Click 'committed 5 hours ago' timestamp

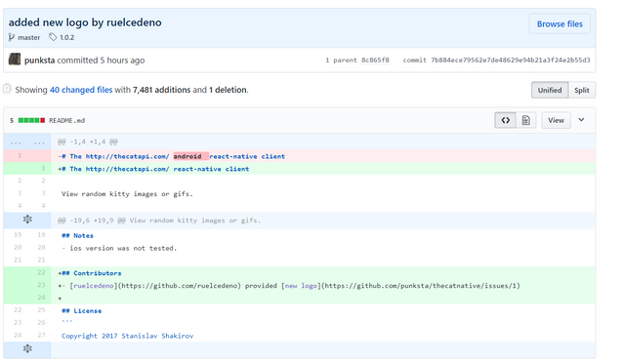point(101,61)
